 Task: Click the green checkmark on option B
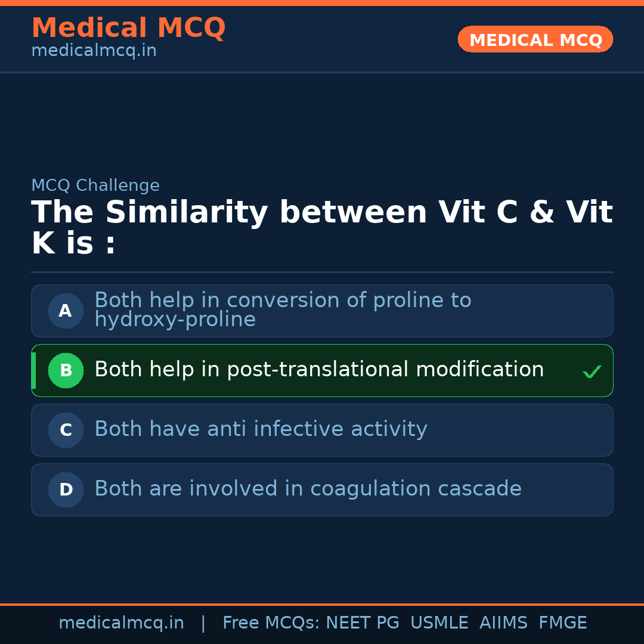click(592, 372)
